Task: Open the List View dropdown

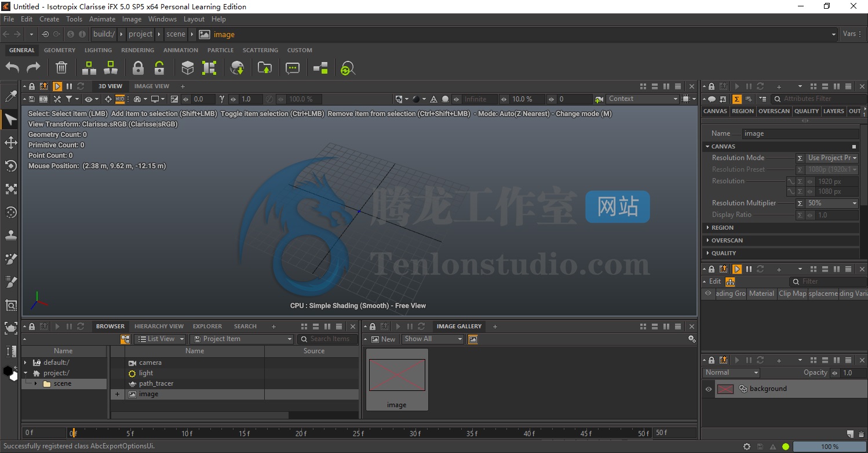Action: pos(160,339)
